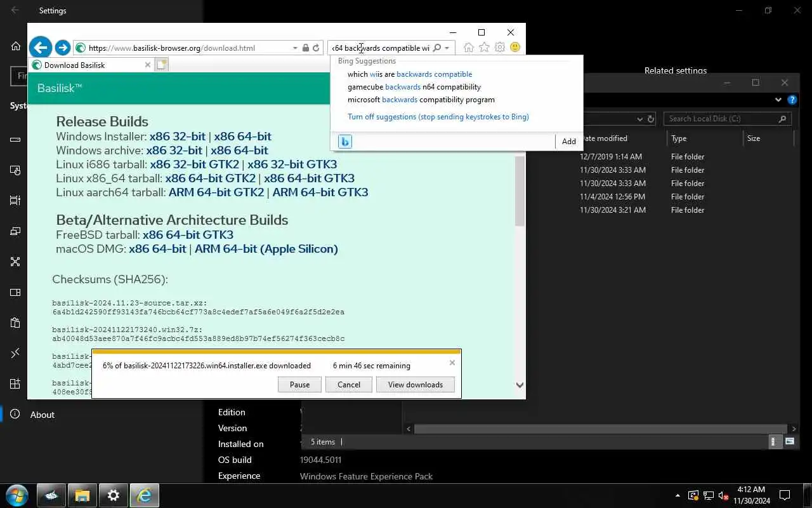812x508 pixels.
Task: Select the grid-with-plus icon above About
Action: 15,384
